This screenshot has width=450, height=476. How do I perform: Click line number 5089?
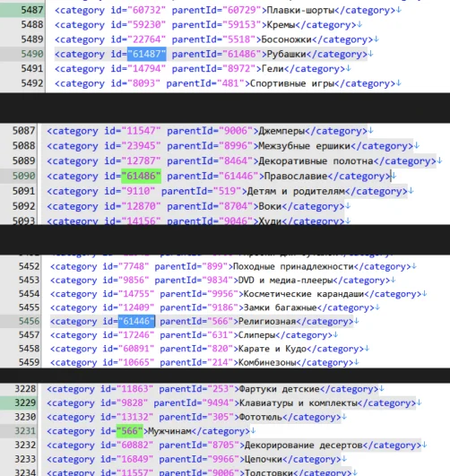coord(23,160)
